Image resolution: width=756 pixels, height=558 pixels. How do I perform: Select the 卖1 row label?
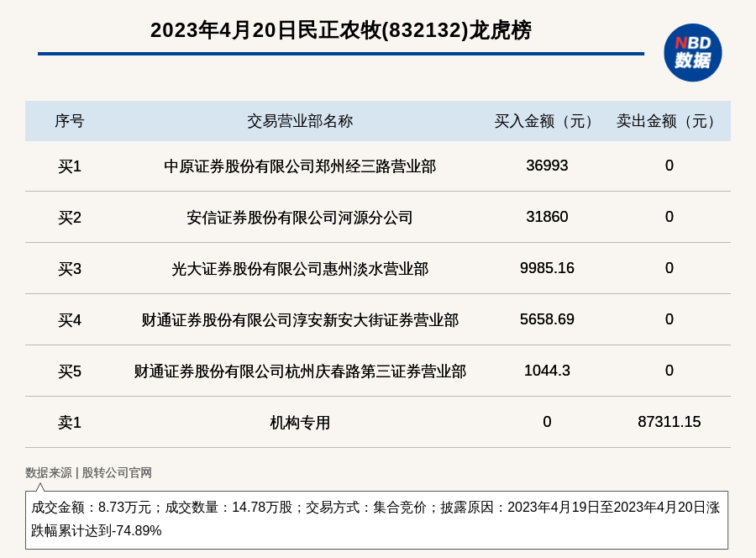coord(70,423)
